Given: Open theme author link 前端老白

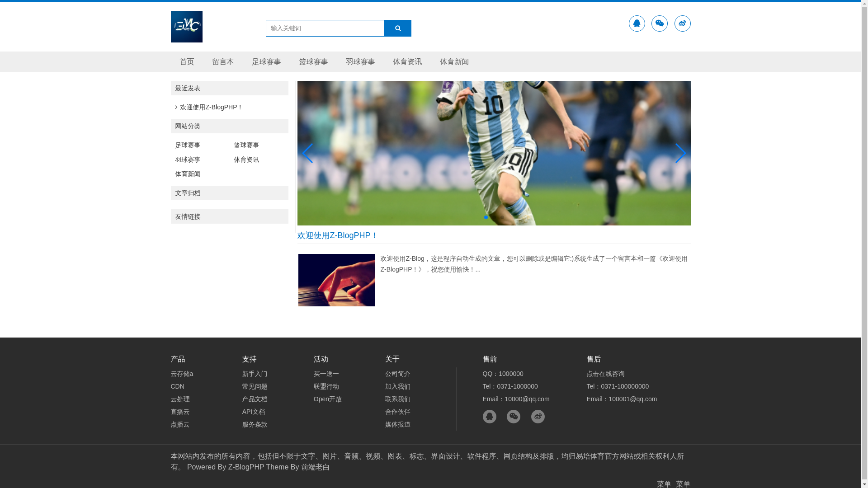Looking at the screenshot, I should click(316, 467).
